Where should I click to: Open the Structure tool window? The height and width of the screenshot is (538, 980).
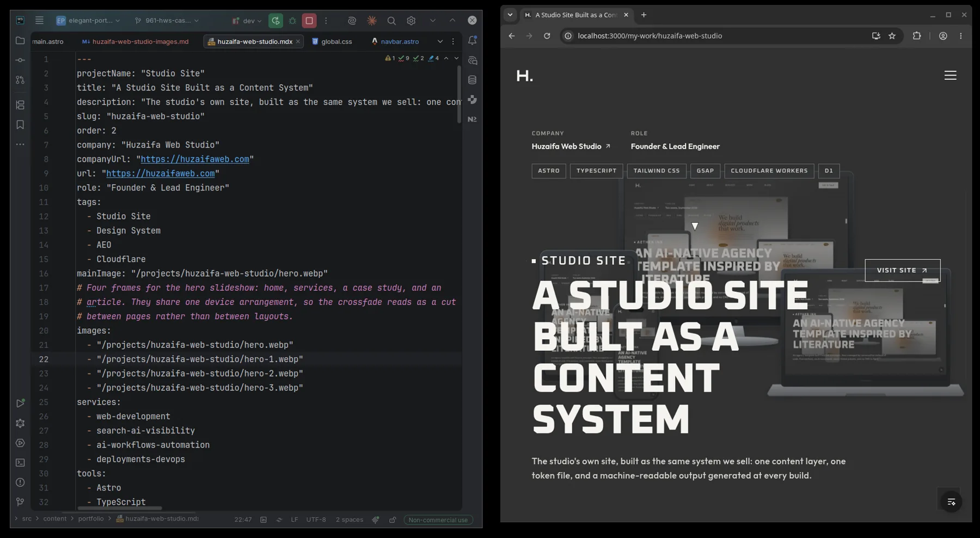pyautogui.click(x=20, y=105)
